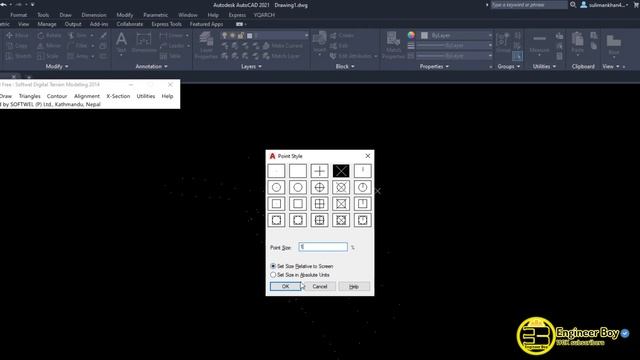
Task: Expand the Utilities panel
Action: pyautogui.click(x=544, y=66)
